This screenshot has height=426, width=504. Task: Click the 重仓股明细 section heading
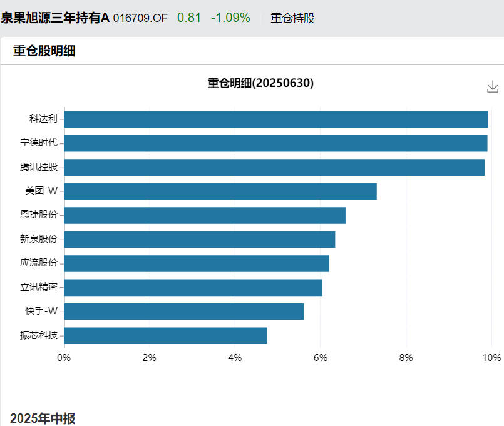tap(44, 51)
